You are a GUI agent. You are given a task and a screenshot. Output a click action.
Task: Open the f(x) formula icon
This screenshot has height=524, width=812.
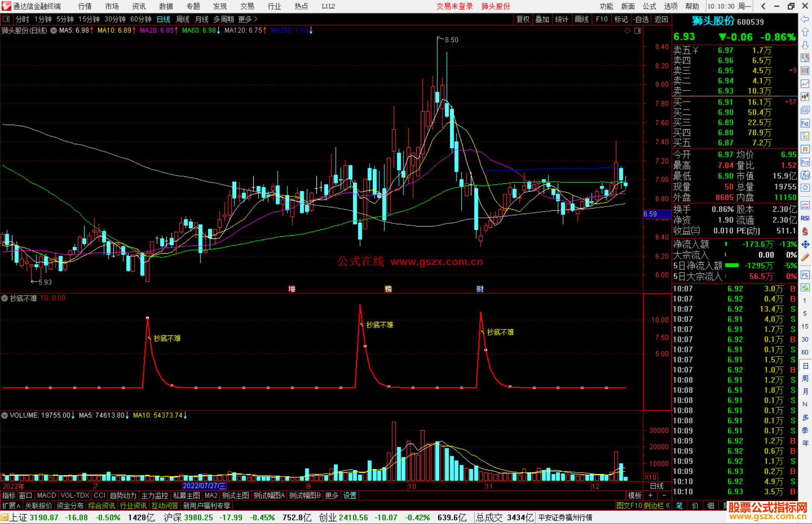(805, 175)
